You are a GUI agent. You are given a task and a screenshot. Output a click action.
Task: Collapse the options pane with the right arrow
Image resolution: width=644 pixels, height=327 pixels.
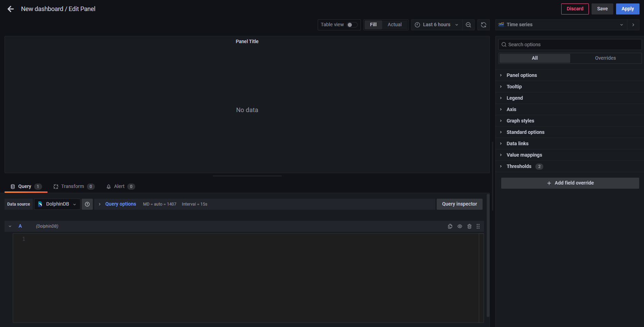633,25
